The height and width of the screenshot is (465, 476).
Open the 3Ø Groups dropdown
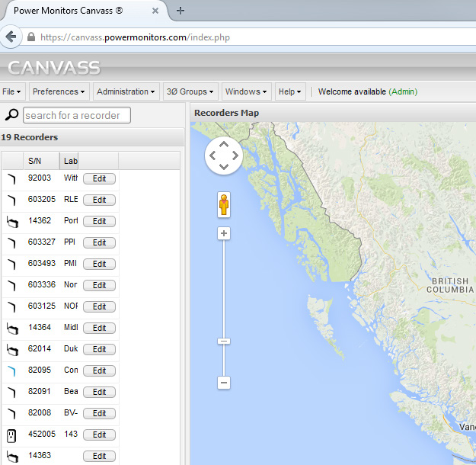(x=190, y=91)
